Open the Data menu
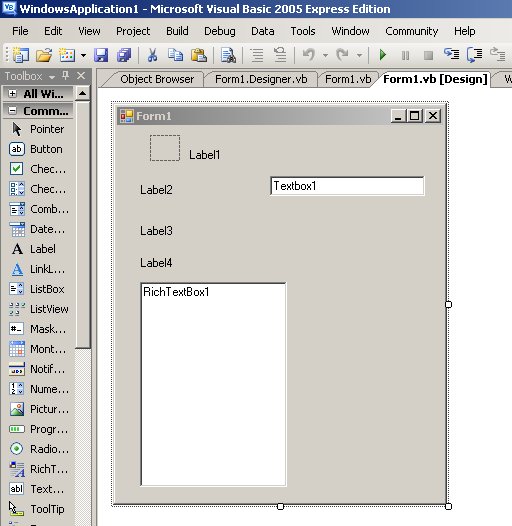Image resolution: width=512 pixels, height=526 pixels. pos(263,31)
